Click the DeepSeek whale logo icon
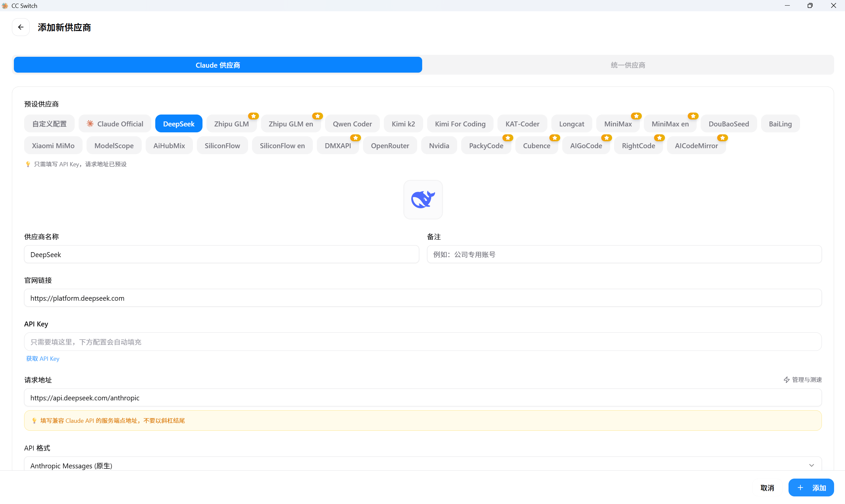845x504 pixels. click(x=423, y=199)
